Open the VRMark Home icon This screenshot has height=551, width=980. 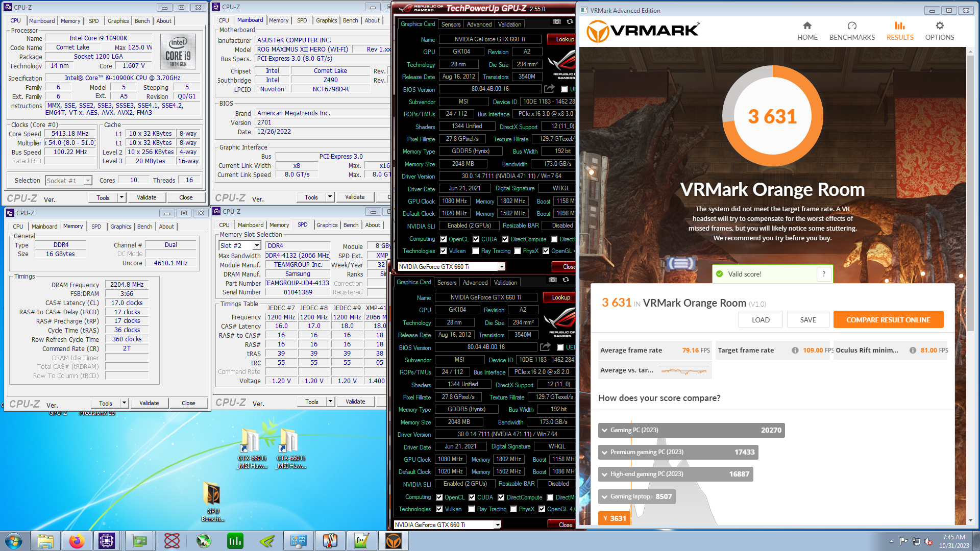point(807,26)
